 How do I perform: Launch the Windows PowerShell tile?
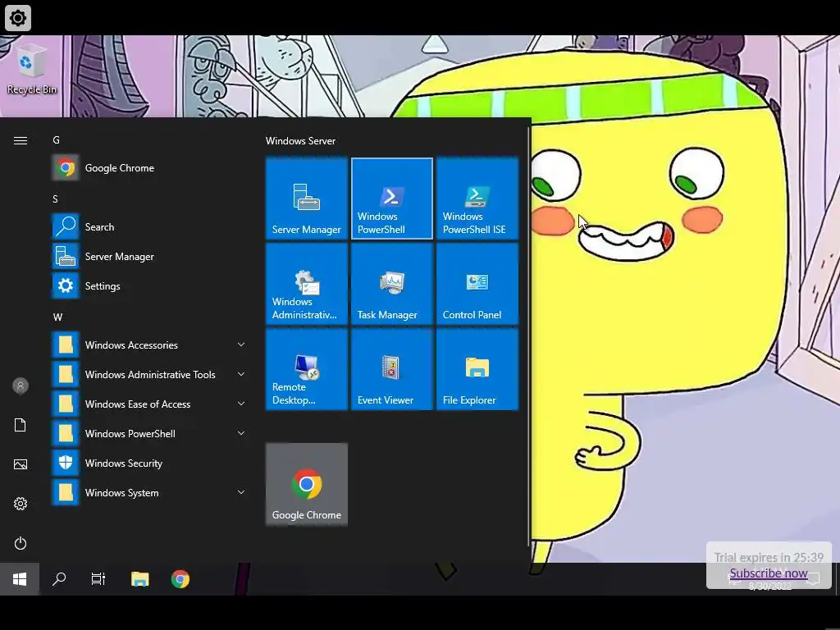tap(391, 199)
